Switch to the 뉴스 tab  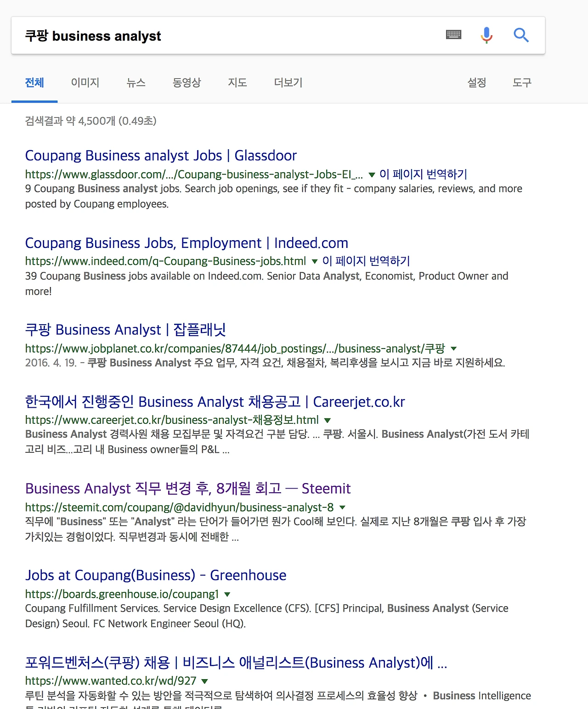click(136, 83)
